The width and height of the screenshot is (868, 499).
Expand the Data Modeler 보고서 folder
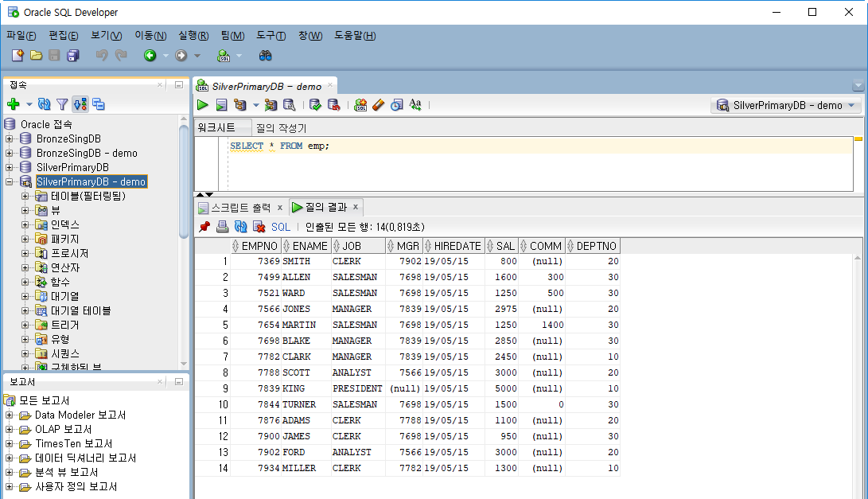click(9, 415)
